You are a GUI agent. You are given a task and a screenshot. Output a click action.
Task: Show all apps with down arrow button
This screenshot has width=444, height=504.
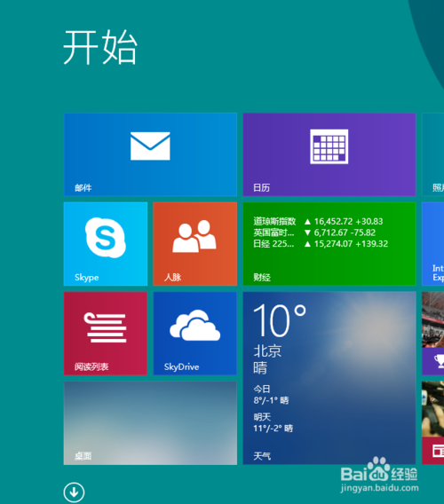pyautogui.click(x=74, y=492)
